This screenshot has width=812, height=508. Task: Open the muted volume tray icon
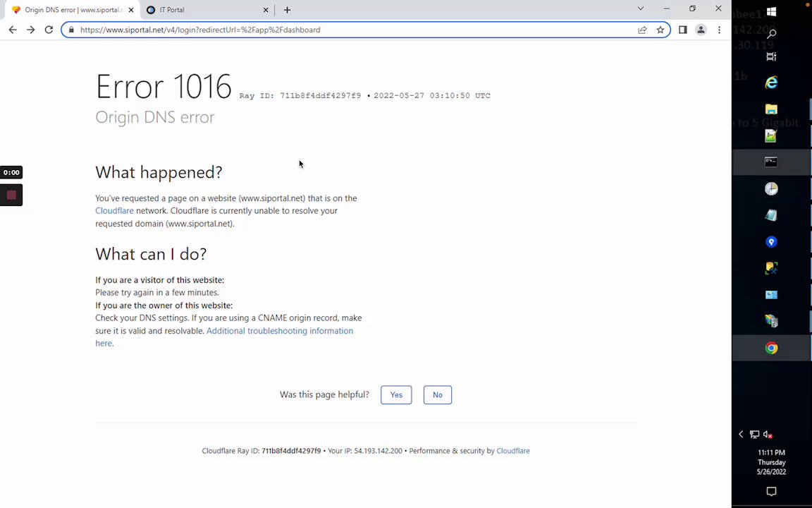coord(768,435)
